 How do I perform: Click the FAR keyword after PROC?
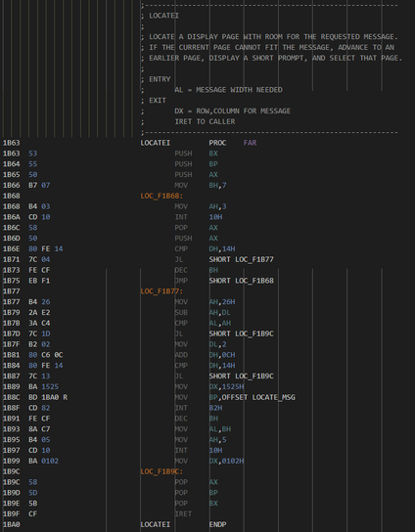pyautogui.click(x=250, y=143)
